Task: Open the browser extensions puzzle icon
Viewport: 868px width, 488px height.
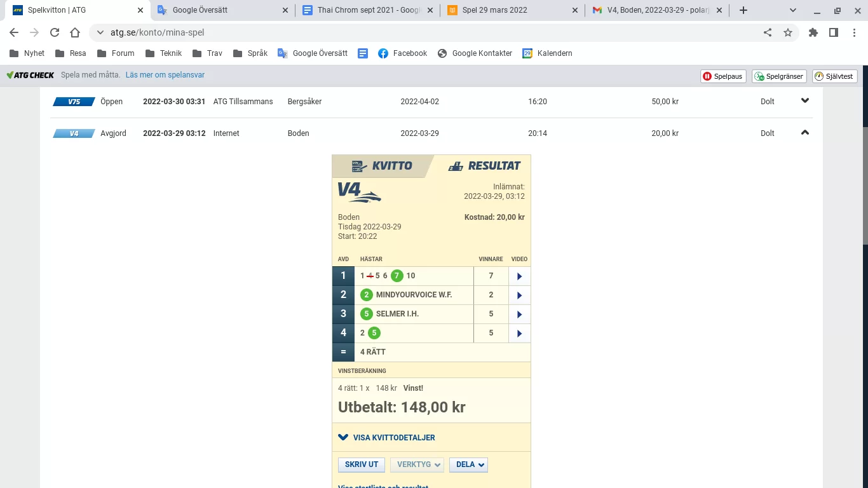Action: pyautogui.click(x=813, y=32)
